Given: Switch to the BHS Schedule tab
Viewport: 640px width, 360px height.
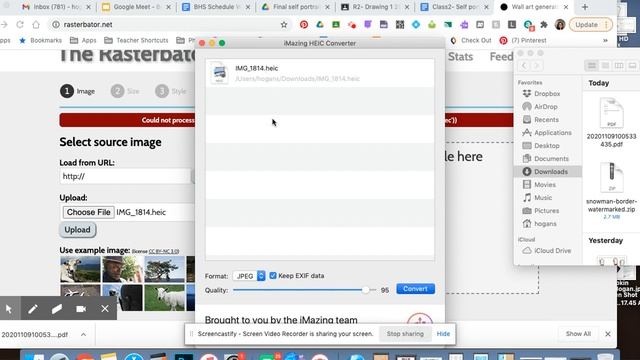Looking at the screenshot, I should click(216, 7).
